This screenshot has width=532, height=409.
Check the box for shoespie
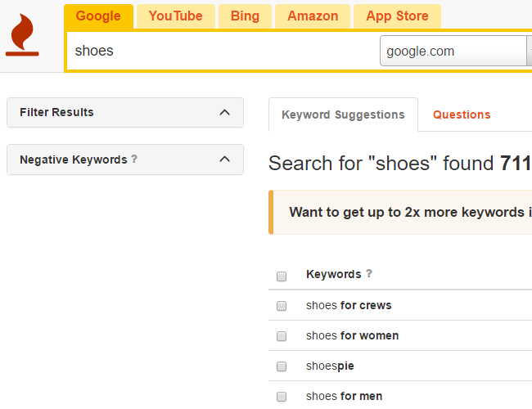click(x=282, y=366)
